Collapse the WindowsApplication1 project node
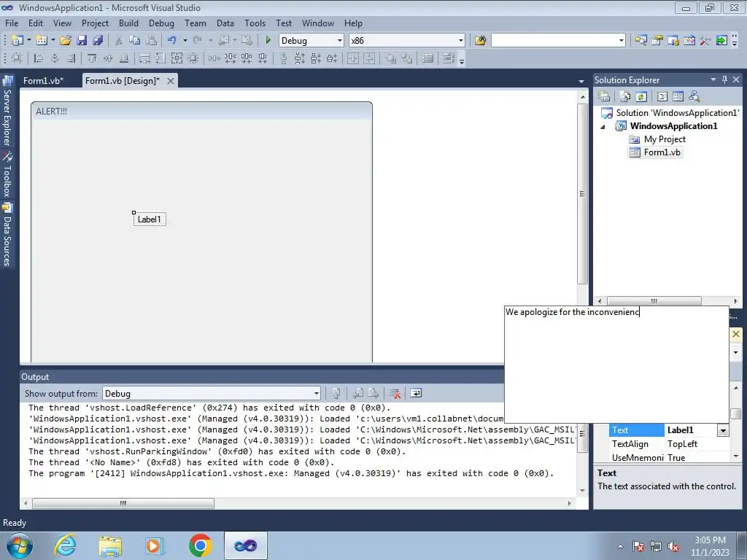The height and width of the screenshot is (560, 747). (603, 126)
